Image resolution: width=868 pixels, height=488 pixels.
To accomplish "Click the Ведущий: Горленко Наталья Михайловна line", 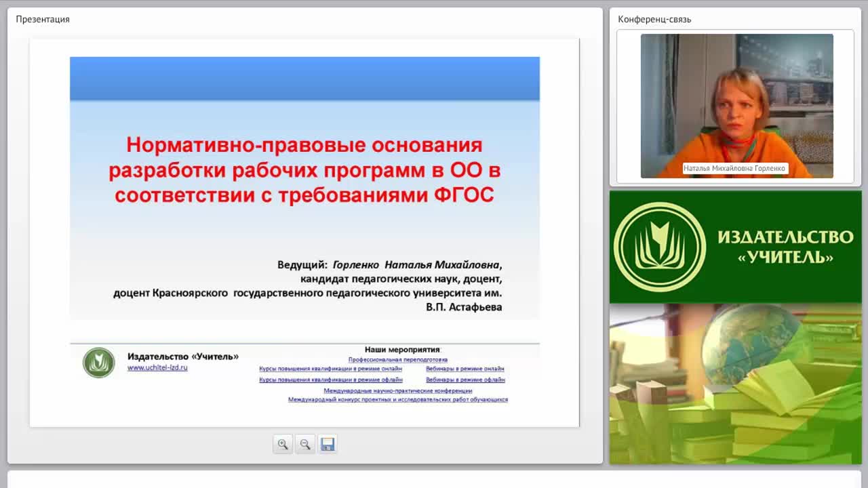I will coord(390,264).
